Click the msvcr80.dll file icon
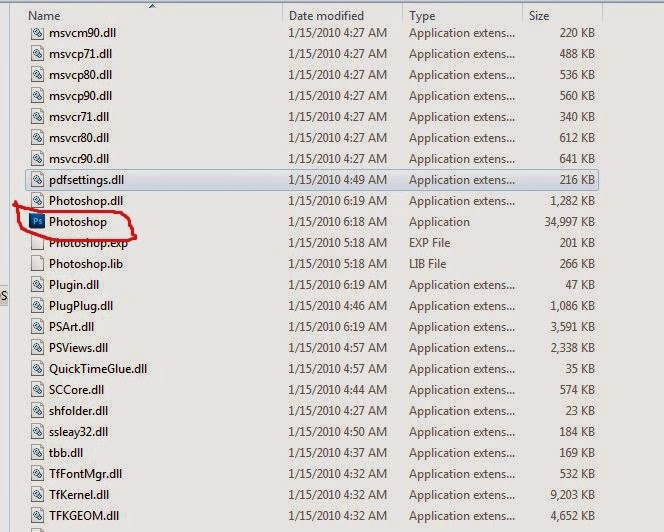Screen dimensions: 664x532 pyautogui.click(x=37, y=138)
